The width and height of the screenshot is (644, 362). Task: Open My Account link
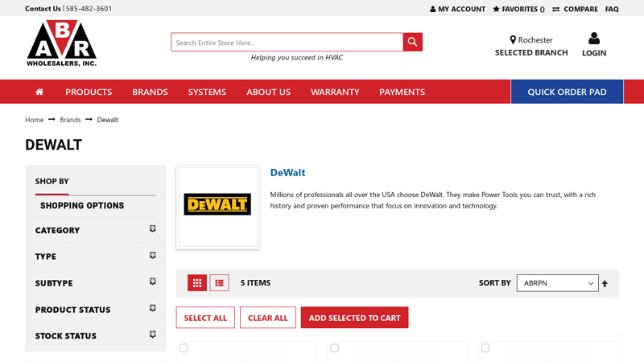tap(457, 9)
